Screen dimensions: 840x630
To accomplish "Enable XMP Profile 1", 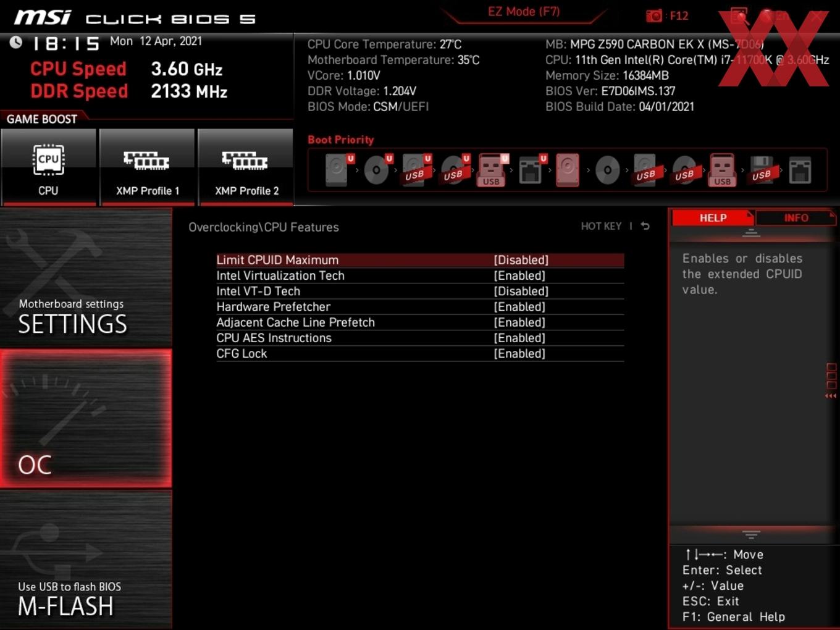I will click(x=147, y=166).
